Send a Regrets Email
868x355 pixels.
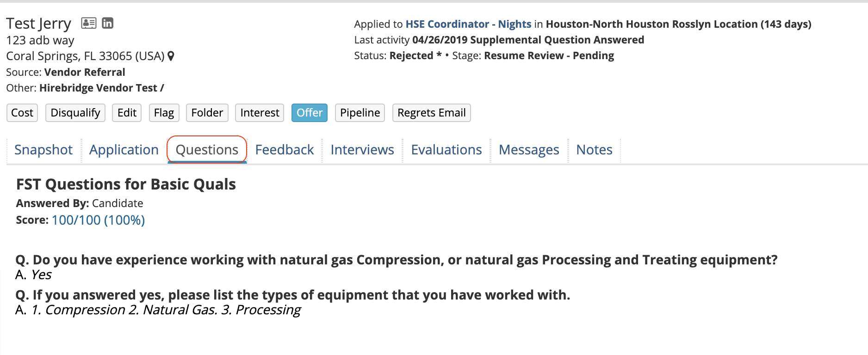[431, 113]
